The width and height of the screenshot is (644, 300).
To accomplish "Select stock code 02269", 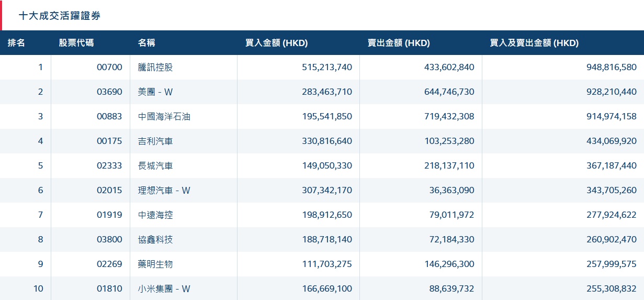I will point(109,264).
